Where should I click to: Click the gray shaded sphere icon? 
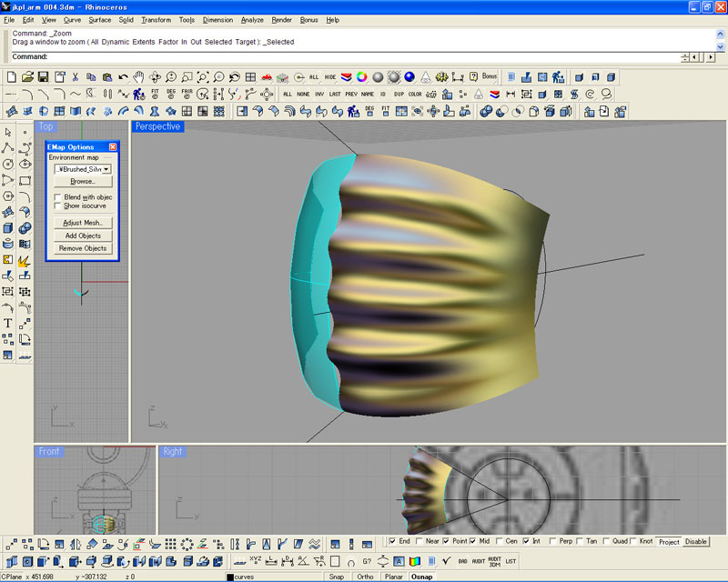click(378, 77)
